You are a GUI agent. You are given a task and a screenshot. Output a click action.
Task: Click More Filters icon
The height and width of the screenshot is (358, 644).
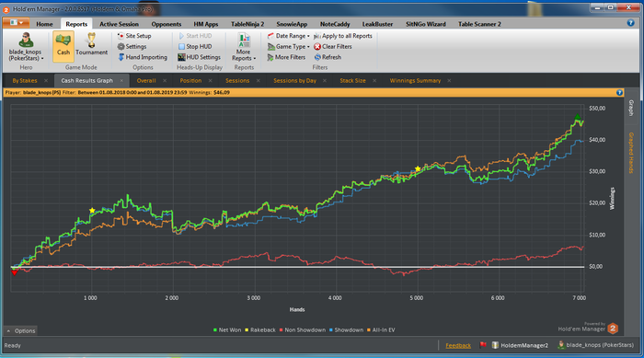270,57
